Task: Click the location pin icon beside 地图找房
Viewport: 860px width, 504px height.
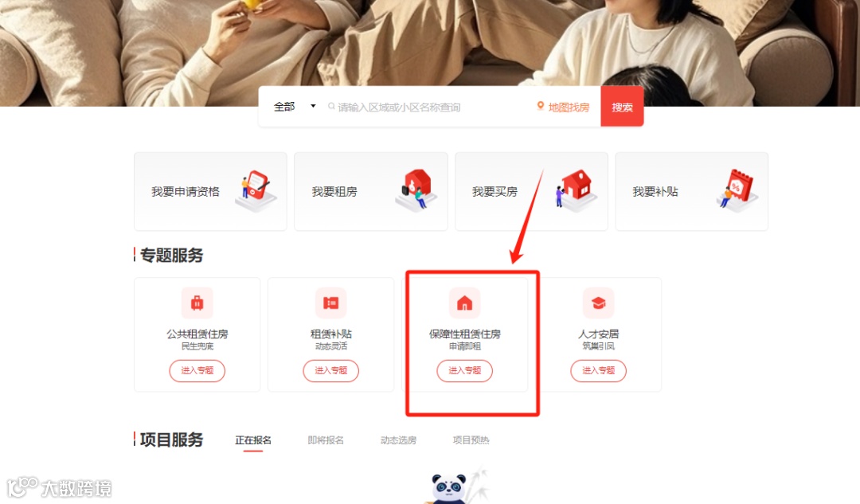Action: [x=540, y=107]
